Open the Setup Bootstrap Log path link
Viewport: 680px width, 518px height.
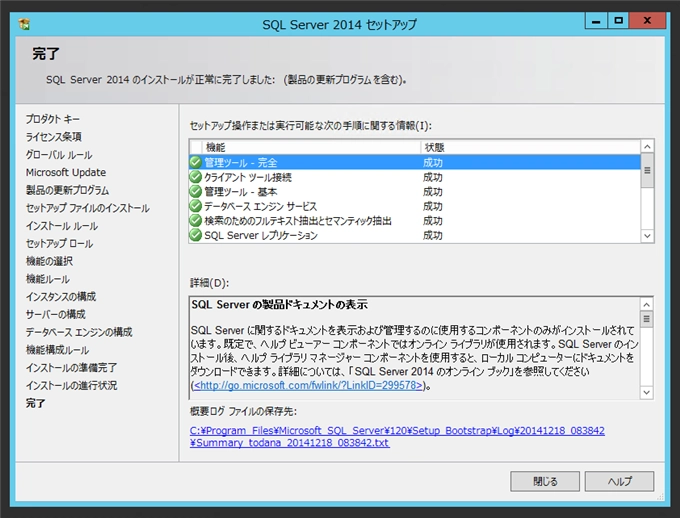pos(397,431)
